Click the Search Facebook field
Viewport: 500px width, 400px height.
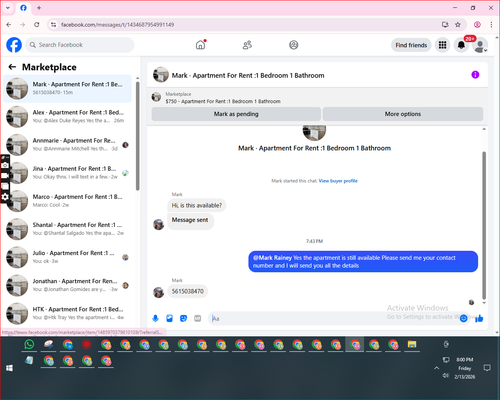pyautogui.click(x=80, y=45)
